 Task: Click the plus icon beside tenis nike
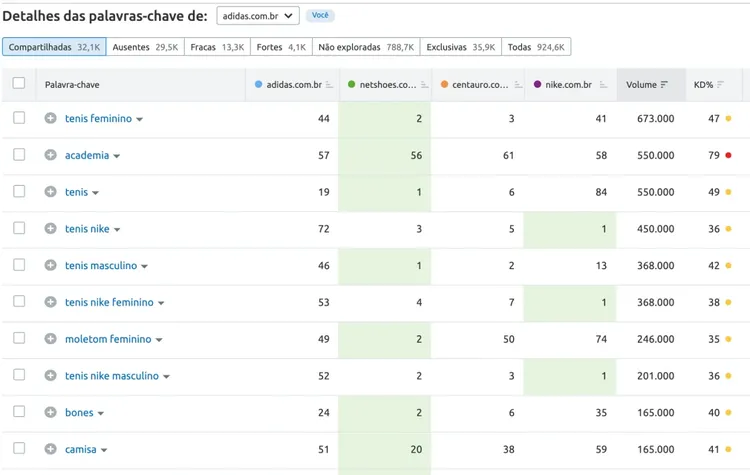(x=50, y=228)
